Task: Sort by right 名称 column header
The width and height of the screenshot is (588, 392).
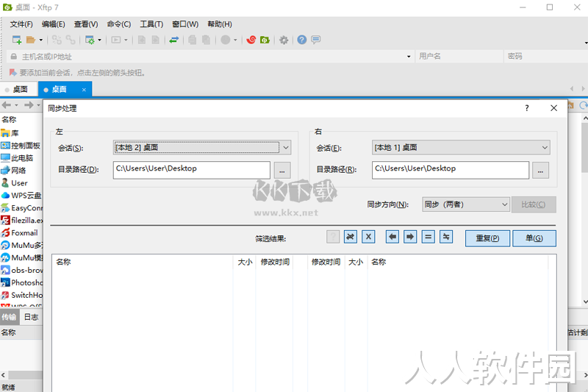Action: [457, 262]
